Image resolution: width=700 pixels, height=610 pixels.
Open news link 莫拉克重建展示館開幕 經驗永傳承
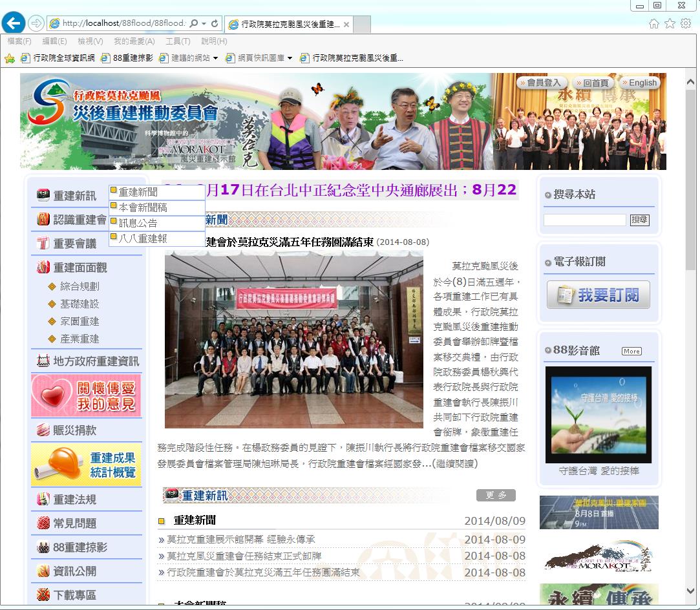pyautogui.click(x=241, y=540)
